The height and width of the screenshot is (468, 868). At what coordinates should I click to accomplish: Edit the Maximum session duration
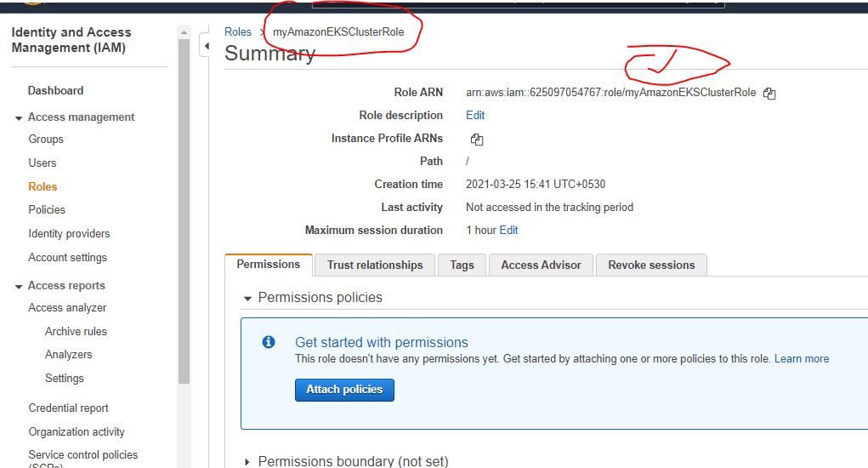coord(508,230)
